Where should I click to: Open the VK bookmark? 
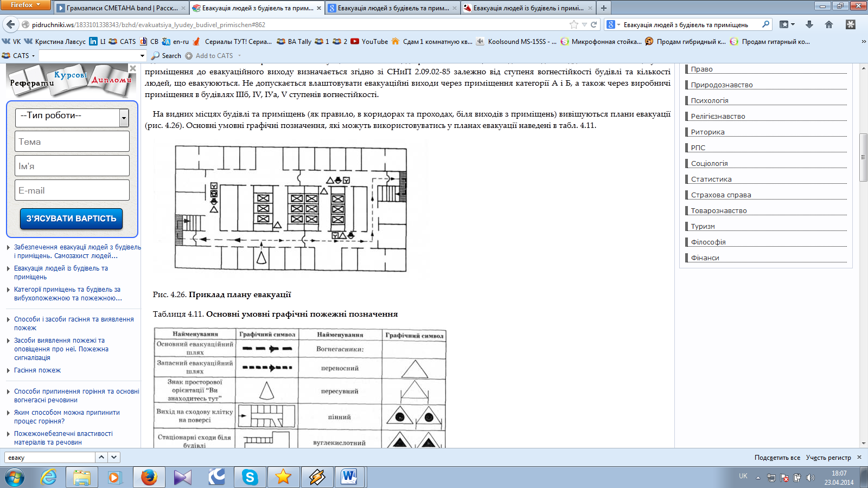coord(11,41)
